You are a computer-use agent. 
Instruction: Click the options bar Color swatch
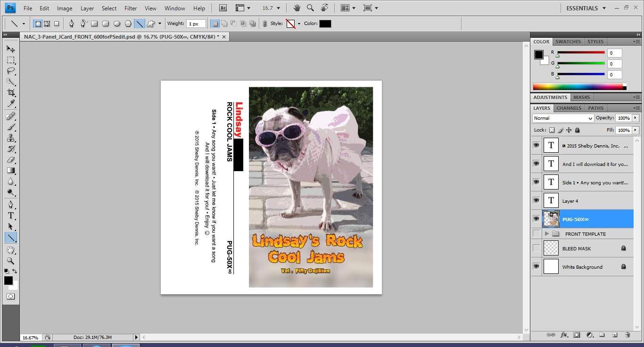click(x=325, y=24)
